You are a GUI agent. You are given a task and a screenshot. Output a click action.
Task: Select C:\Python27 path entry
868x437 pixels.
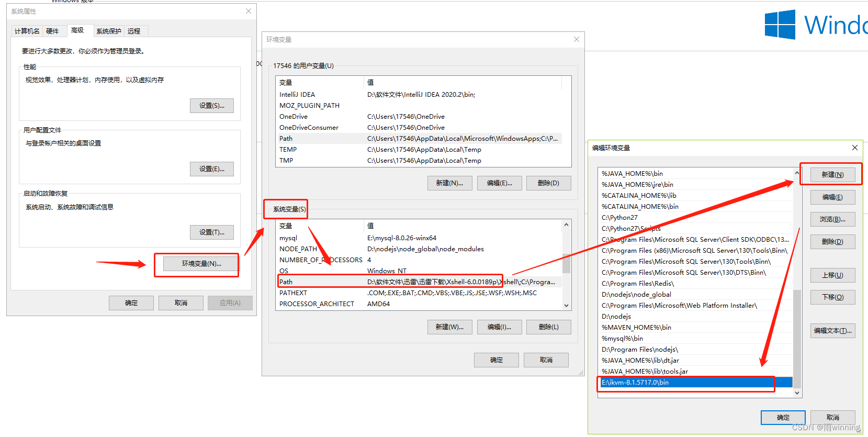tap(695, 218)
